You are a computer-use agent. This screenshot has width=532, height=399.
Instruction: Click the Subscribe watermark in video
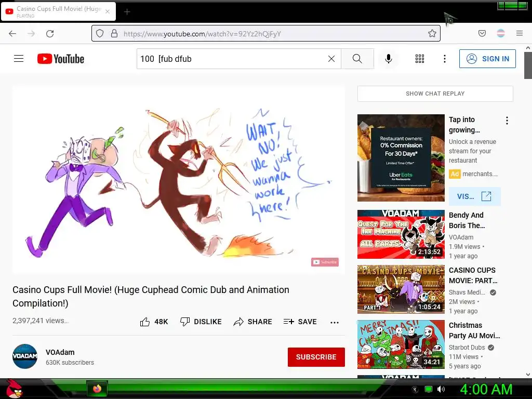325,262
